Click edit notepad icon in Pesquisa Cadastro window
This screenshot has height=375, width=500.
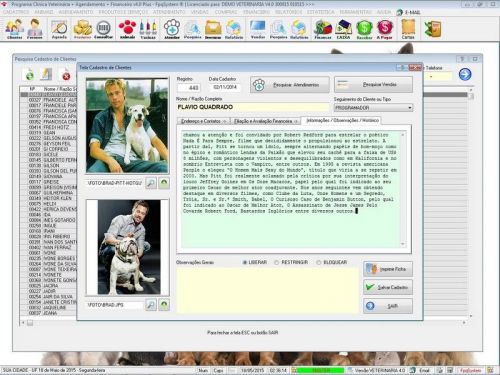click(x=46, y=75)
